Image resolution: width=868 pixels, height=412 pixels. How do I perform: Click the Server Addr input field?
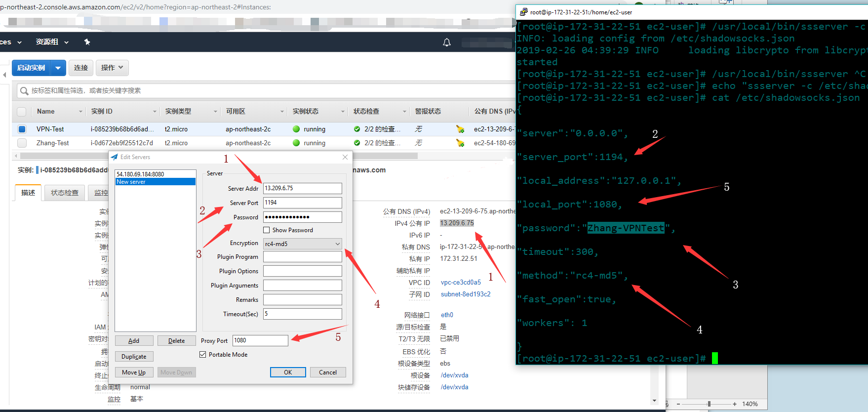click(x=302, y=188)
